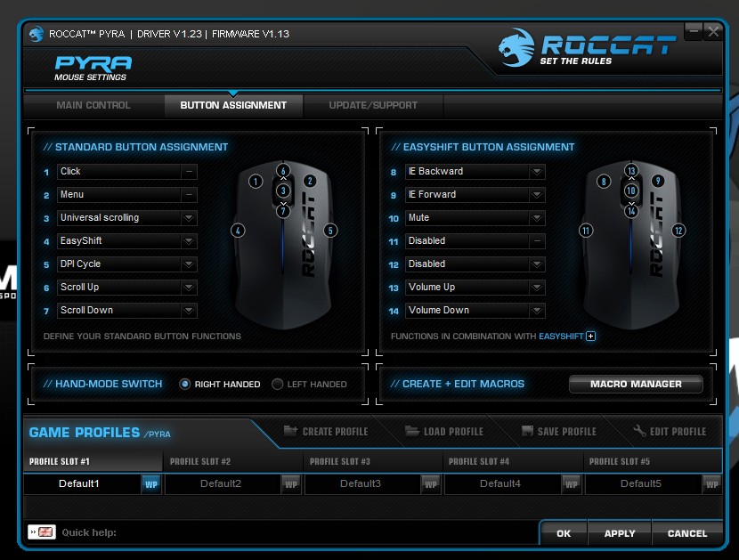This screenshot has width=739, height=560.
Task: Switch to the Main Control tab
Action: point(93,105)
